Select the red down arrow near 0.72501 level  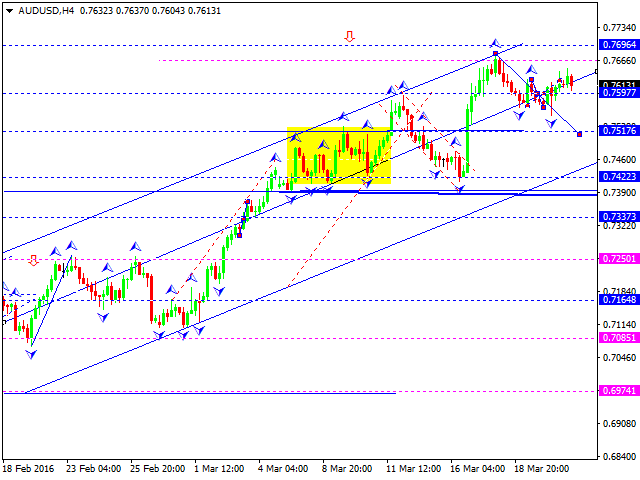coord(33,260)
